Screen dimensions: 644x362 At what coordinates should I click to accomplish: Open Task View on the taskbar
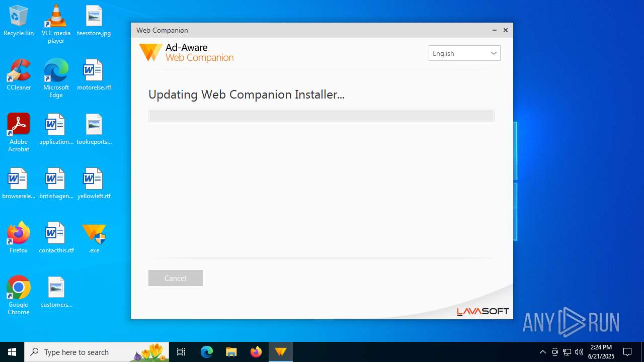[181, 352]
